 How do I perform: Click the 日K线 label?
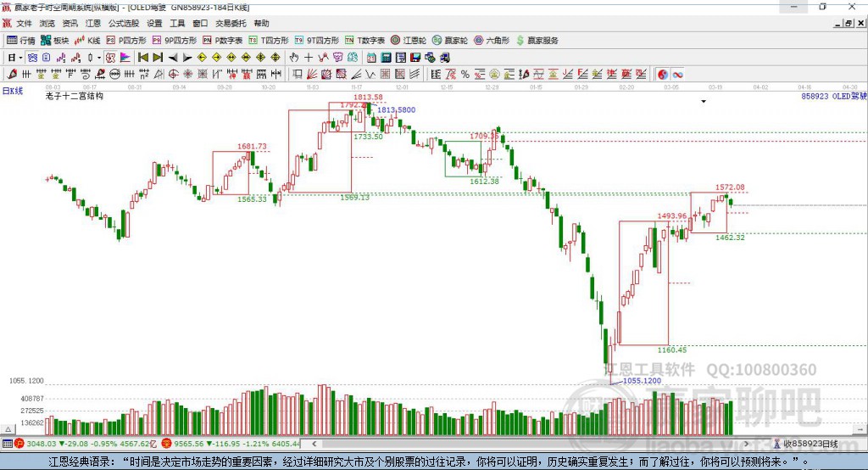[13, 91]
